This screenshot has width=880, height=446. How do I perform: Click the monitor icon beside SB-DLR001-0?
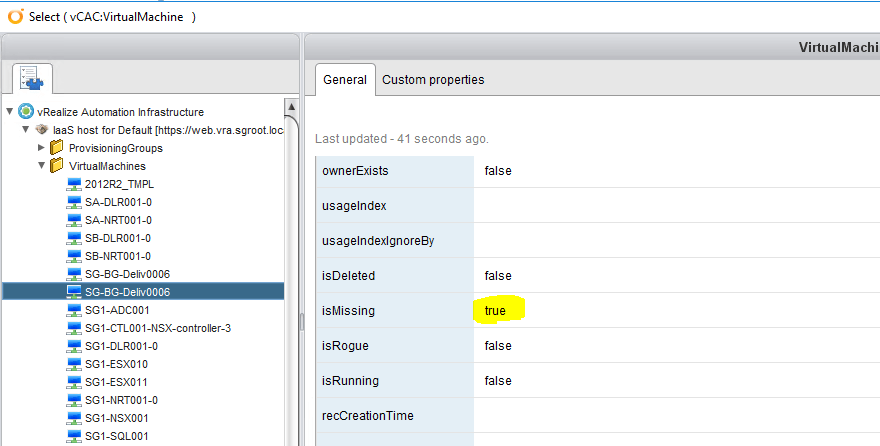(74, 238)
